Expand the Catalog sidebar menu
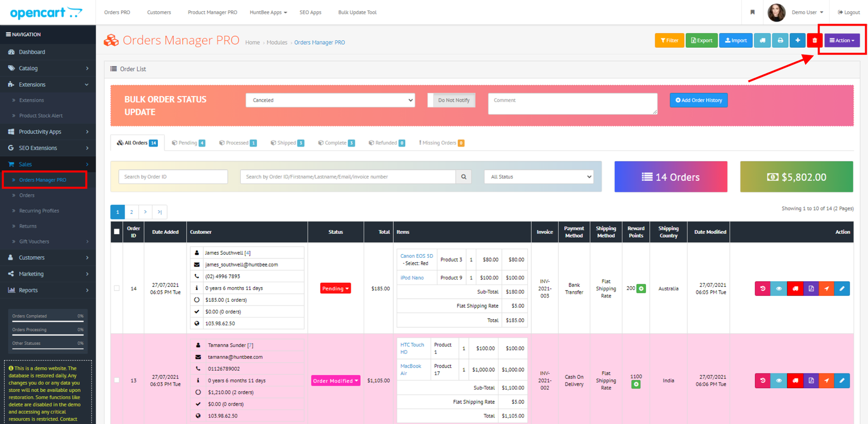The image size is (868, 424). pyautogui.click(x=48, y=68)
